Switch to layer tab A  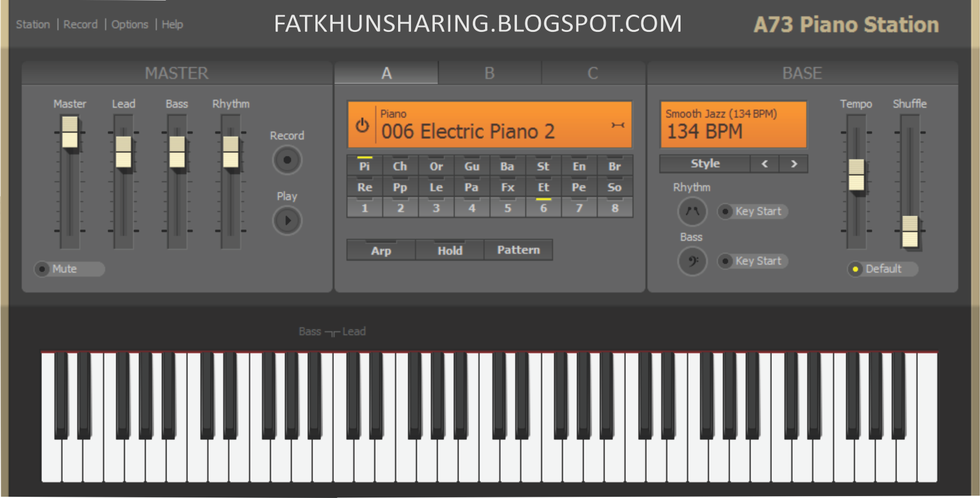386,73
